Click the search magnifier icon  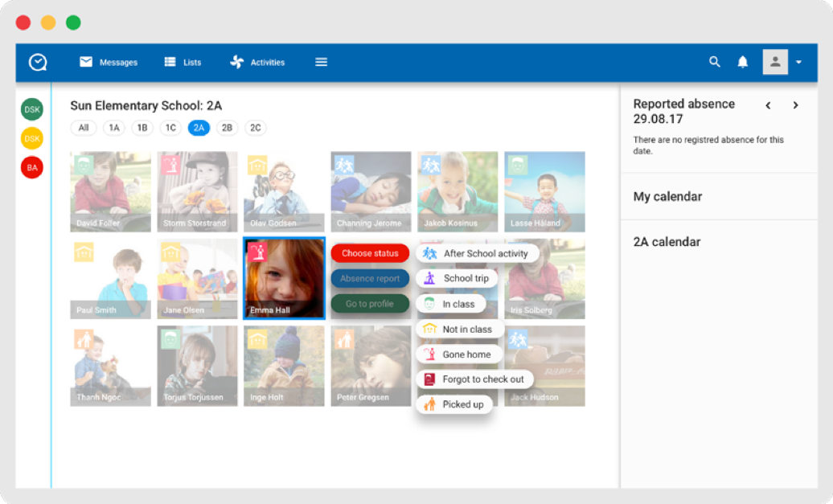coord(714,62)
